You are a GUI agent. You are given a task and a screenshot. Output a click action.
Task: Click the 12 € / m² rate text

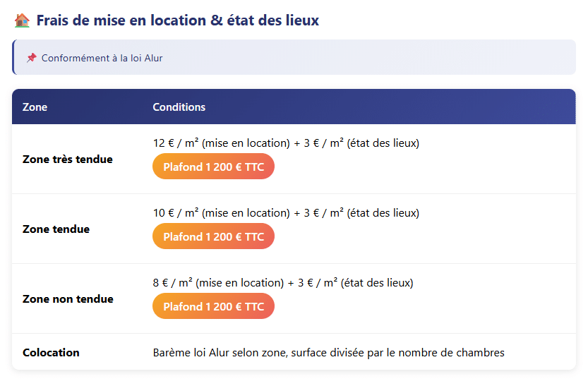pos(176,143)
